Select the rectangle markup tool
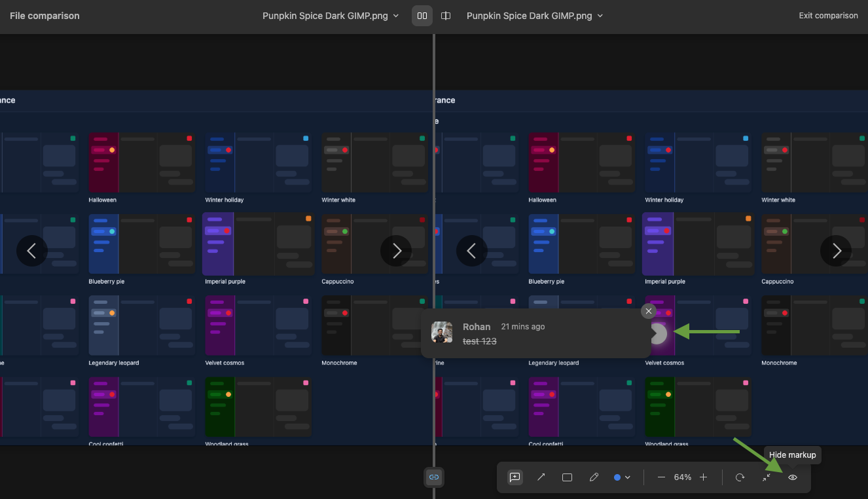Screen dimensions: 868x499 tap(567, 477)
